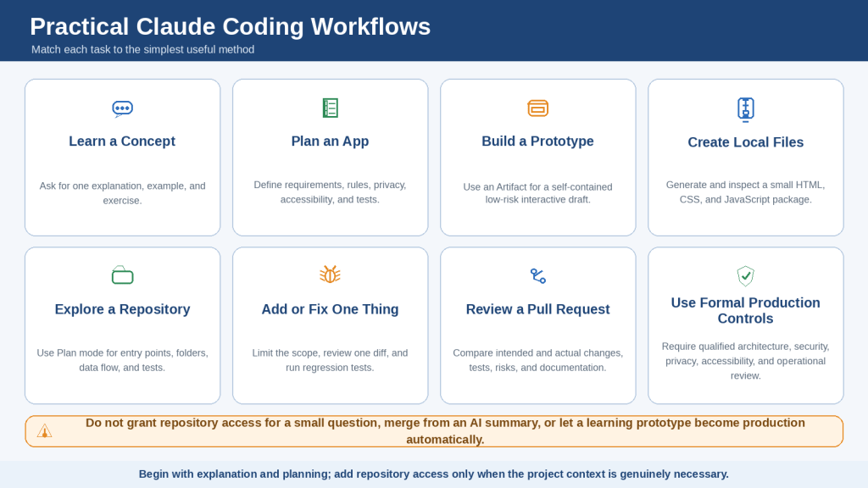Select the Learn a Concept heading

[122, 141]
